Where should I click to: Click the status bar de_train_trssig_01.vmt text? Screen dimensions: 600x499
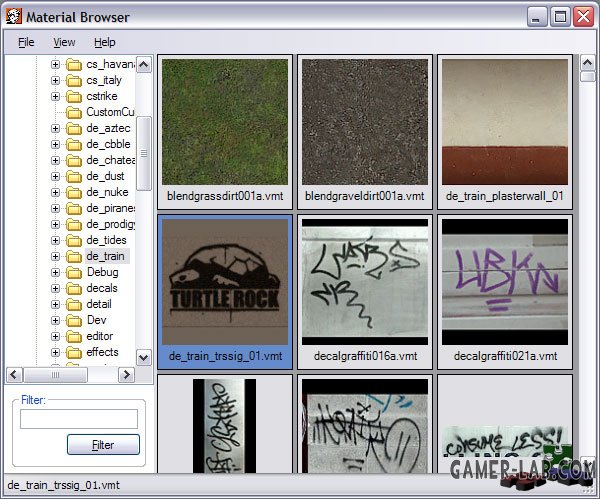pyautogui.click(x=64, y=485)
